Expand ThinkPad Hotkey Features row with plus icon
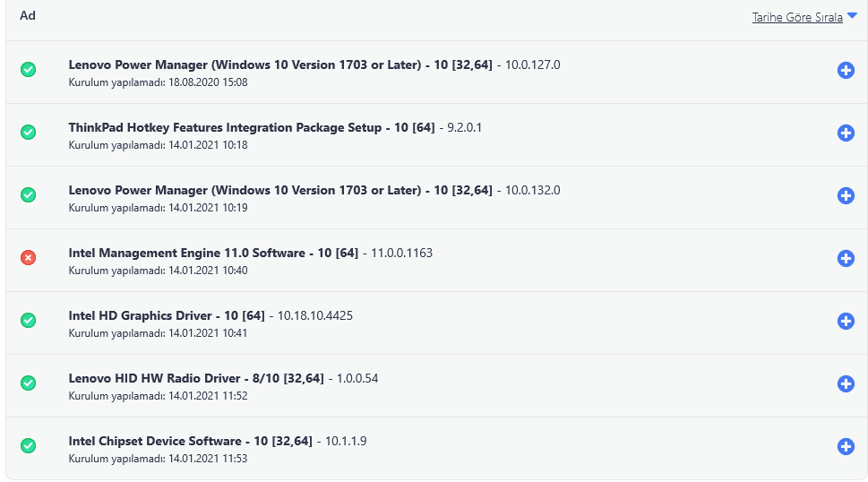This screenshot has width=868, height=482. [x=846, y=133]
